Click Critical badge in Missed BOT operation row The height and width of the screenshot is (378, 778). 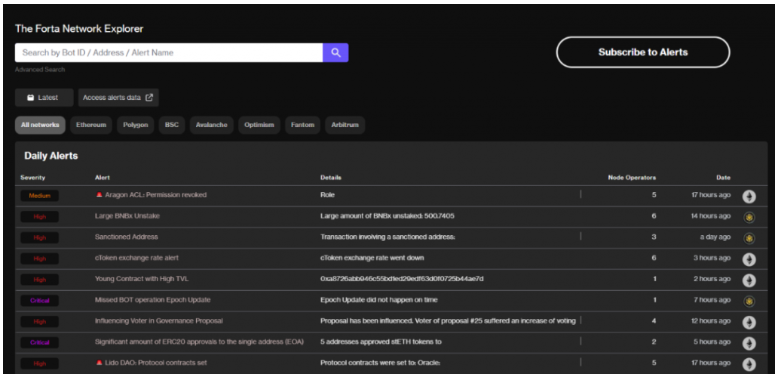40,301
